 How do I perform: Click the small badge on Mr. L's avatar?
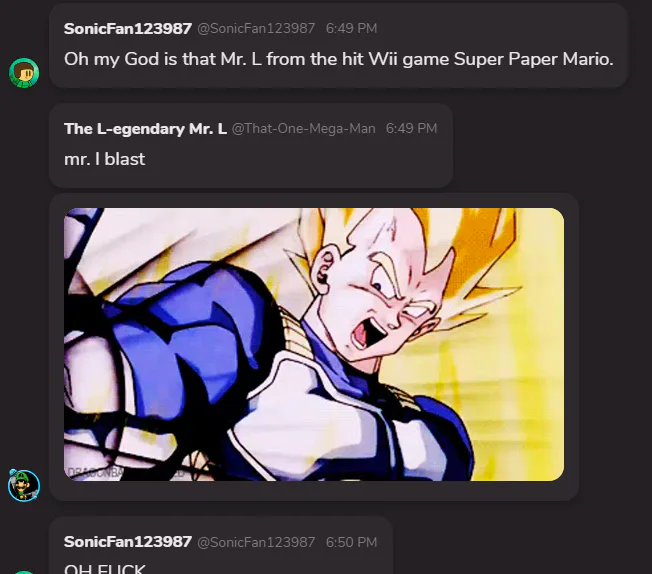click(x=12, y=473)
